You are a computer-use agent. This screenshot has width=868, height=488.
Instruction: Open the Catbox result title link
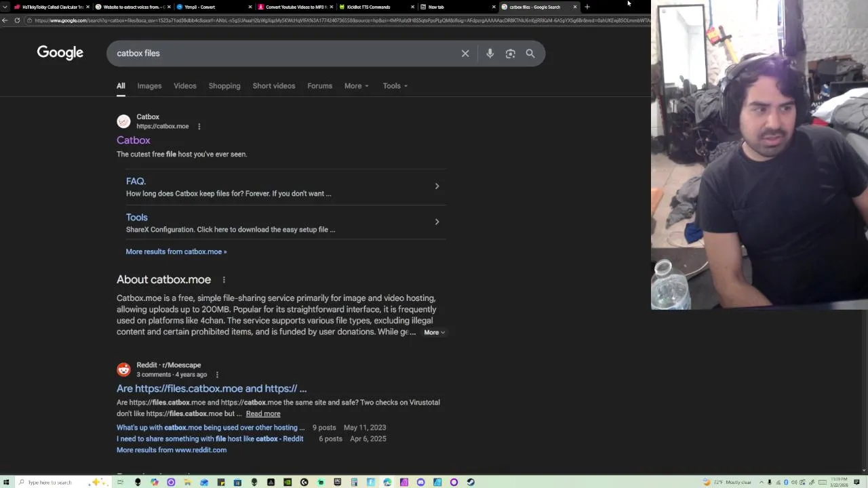[x=134, y=140]
